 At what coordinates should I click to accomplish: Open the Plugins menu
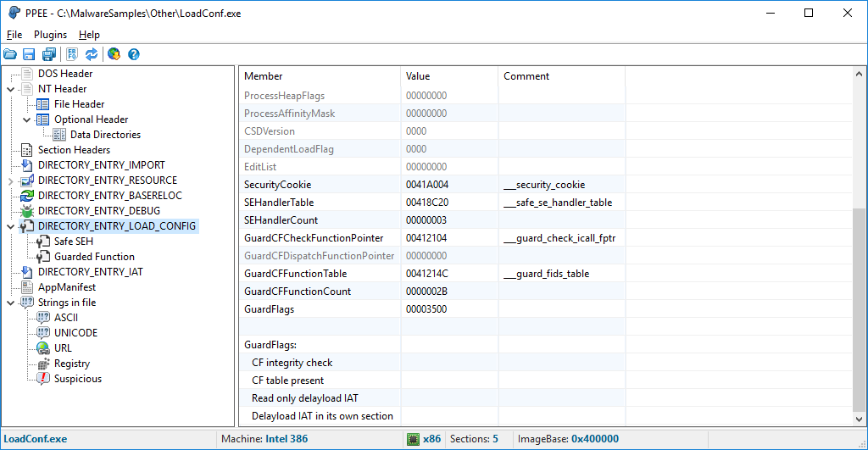click(50, 34)
